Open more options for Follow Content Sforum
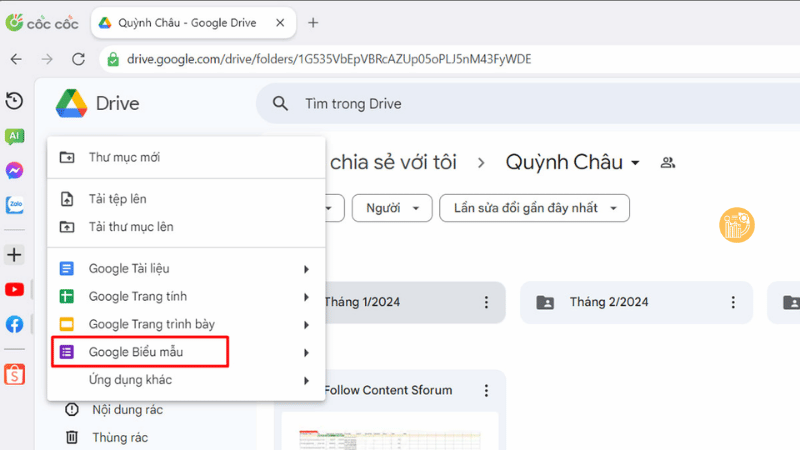 [x=486, y=390]
